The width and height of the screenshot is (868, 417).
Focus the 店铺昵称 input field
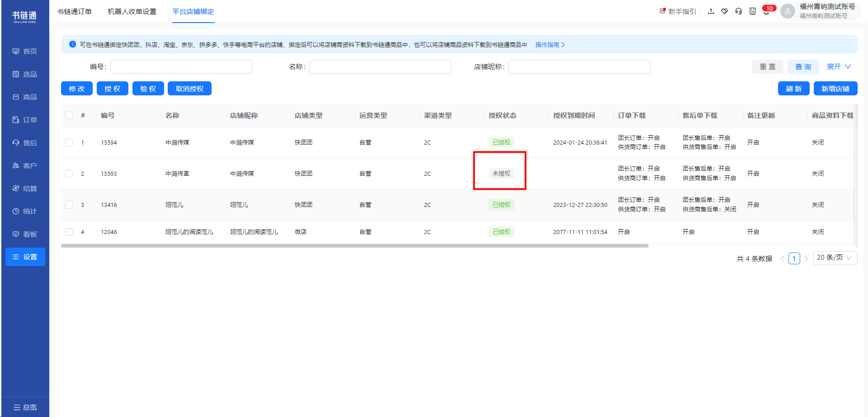(x=580, y=66)
